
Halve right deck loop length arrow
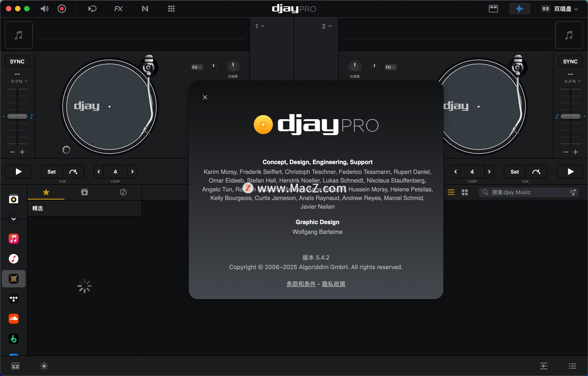(456, 171)
